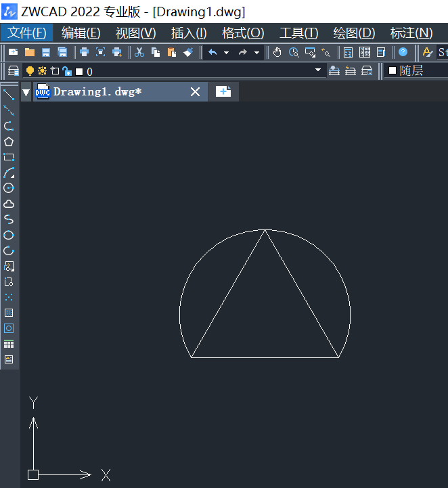The width and height of the screenshot is (448, 488).
Task: Open the 编辑(E) menu
Action: [81, 32]
